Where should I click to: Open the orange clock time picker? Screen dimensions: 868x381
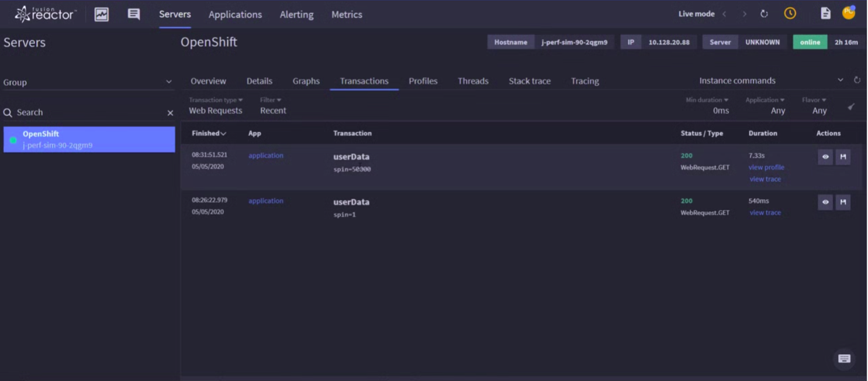click(x=790, y=13)
